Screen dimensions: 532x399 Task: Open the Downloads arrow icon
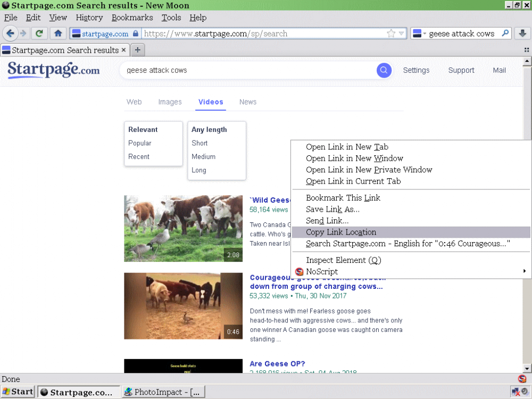tap(522, 34)
